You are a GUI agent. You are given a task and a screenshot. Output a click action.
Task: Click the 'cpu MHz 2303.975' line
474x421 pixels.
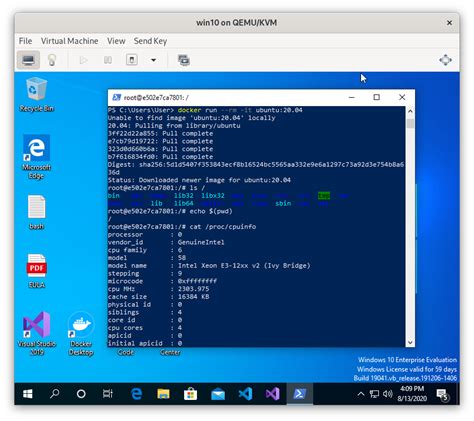tap(159, 289)
